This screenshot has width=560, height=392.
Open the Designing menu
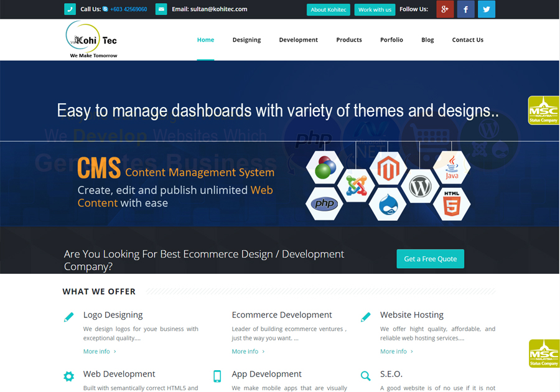pyautogui.click(x=246, y=40)
